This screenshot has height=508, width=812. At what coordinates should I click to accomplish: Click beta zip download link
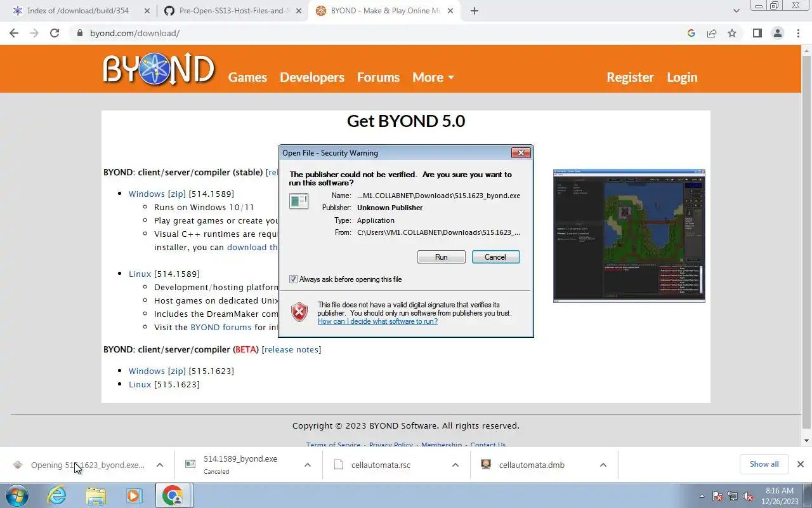coord(176,371)
